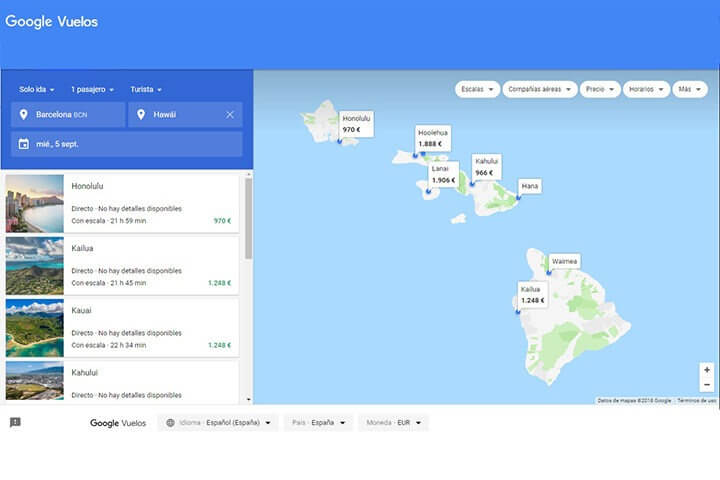
Task: Open the País España dropdown
Action: click(x=318, y=423)
